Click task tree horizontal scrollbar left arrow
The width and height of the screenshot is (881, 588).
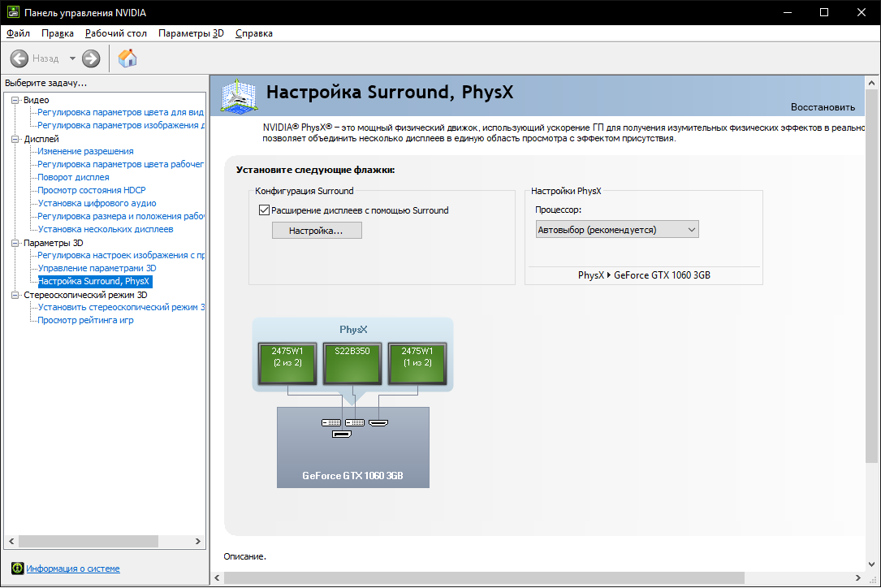point(11,542)
